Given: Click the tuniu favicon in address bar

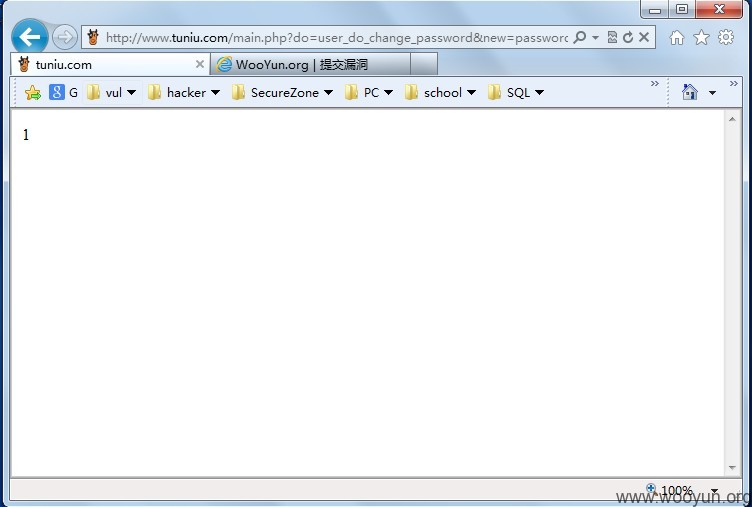Looking at the screenshot, I should pyautogui.click(x=93, y=37).
